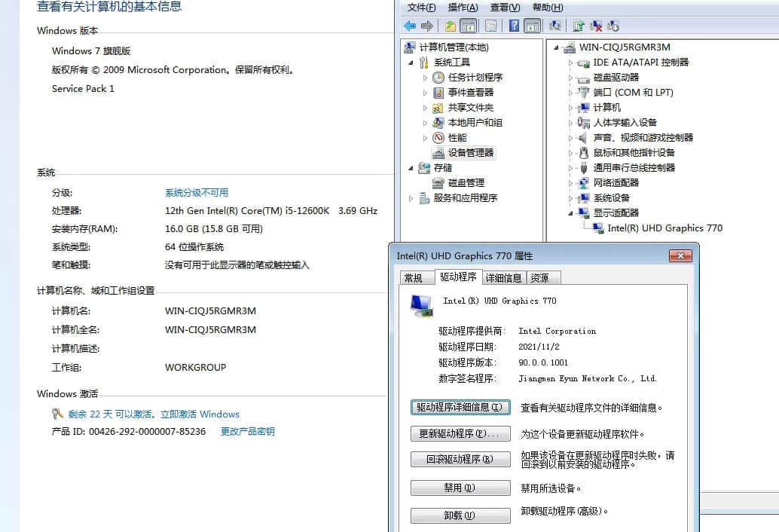Select the Intel(R) UHD Graphics 770 device entry
The image size is (779, 532).
(x=663, y=228)
